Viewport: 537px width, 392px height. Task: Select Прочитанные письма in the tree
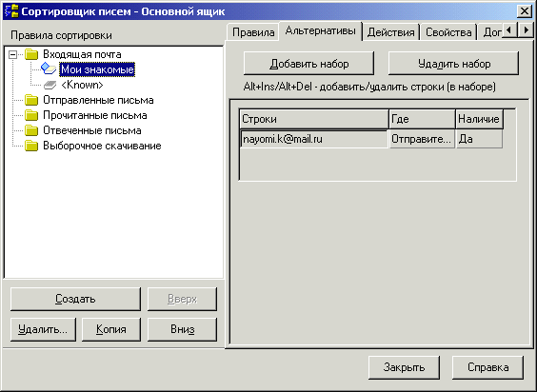point(95,115)
